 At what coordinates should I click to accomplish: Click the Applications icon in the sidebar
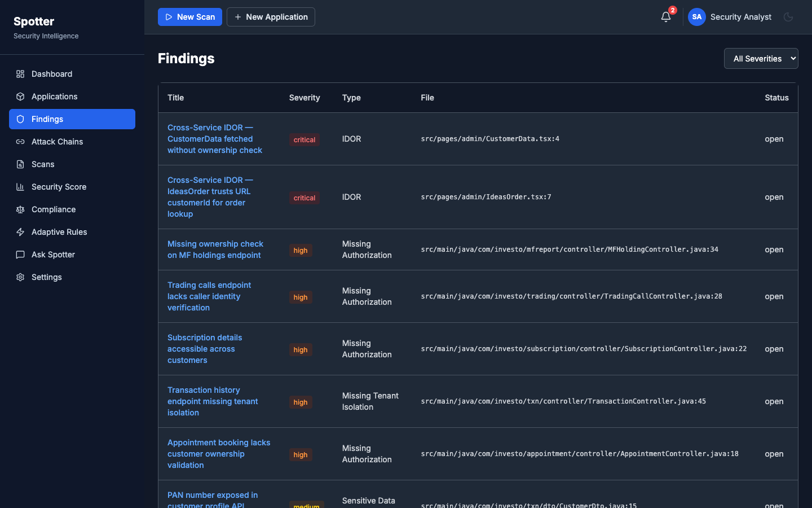(x=20, y=97)
